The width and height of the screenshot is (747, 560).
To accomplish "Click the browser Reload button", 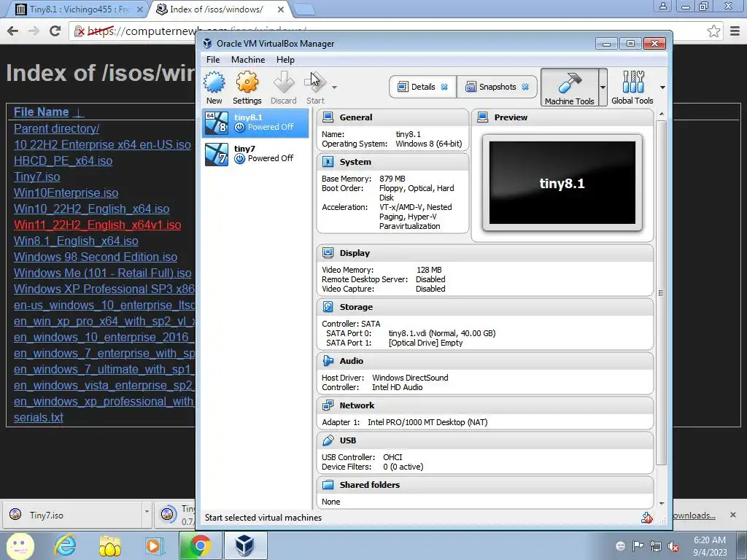I will click(55, 31).
